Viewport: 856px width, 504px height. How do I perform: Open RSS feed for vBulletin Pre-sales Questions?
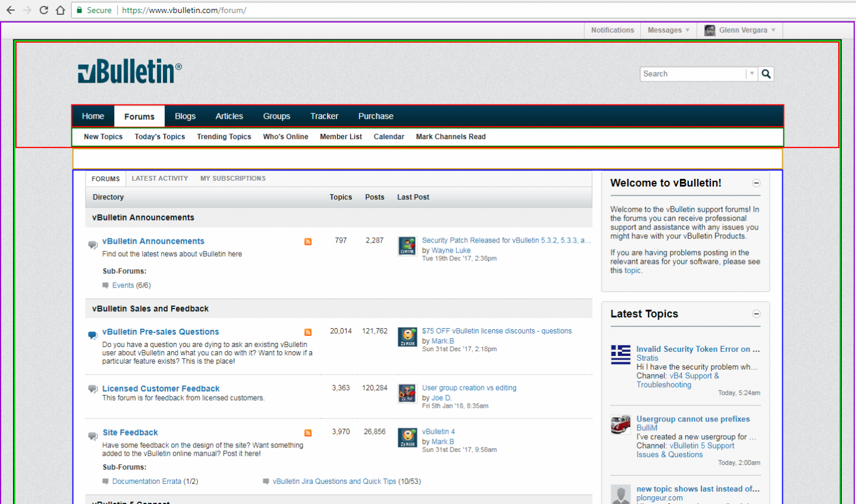click(308, 332)
